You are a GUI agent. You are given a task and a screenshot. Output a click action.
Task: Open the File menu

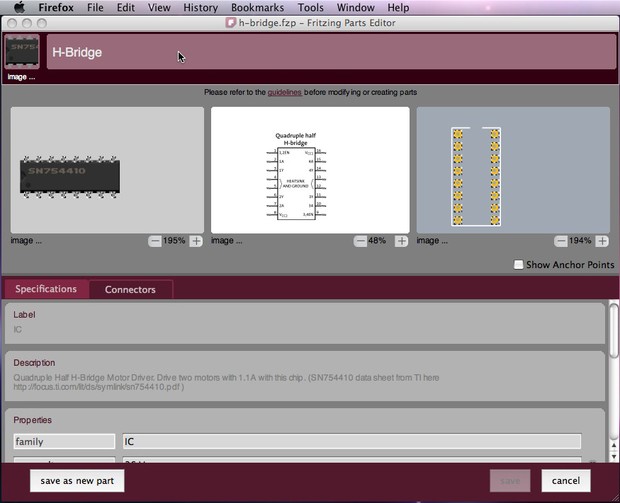pos(95,8)
